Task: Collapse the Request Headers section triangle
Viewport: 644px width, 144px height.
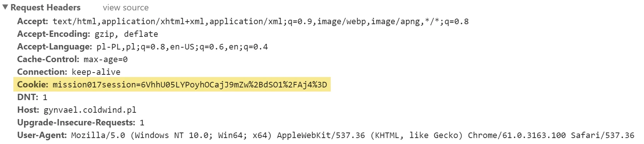Action: click(5, 7)
